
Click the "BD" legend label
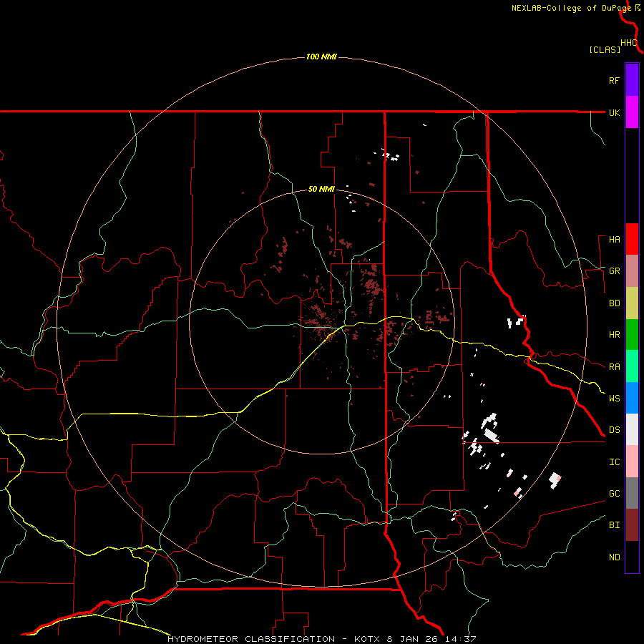point(614,303)
